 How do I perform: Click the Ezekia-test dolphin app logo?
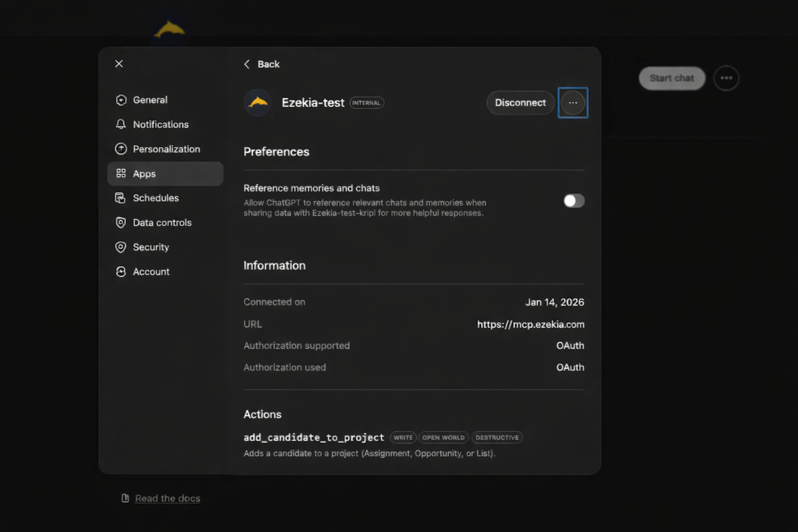(x=258, y=102)
